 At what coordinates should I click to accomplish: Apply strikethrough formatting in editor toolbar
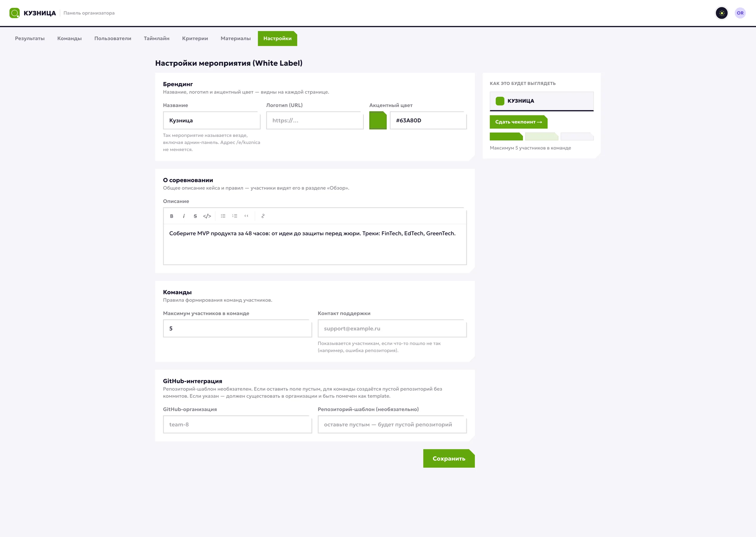point(195,216)
